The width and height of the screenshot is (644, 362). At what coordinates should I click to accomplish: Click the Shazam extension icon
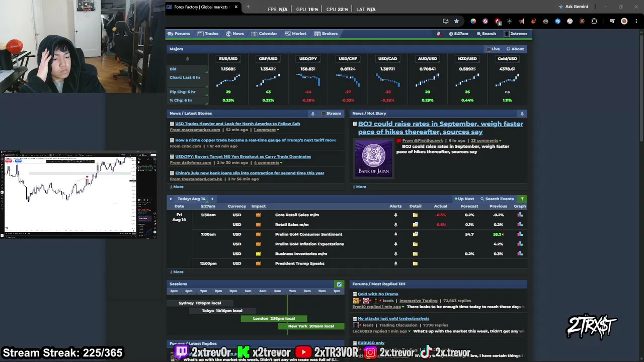click(x=557, y=21)
